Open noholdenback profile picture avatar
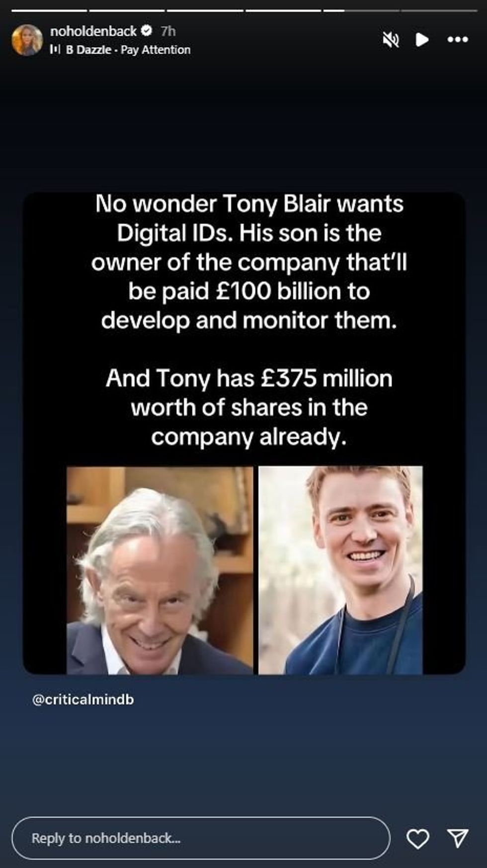Screen dimensions: 487x868 tap(27, 40)
